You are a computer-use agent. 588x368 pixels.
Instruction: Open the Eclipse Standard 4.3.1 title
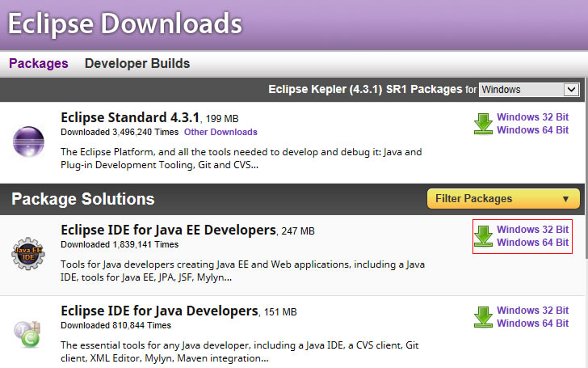click(130, 117)
